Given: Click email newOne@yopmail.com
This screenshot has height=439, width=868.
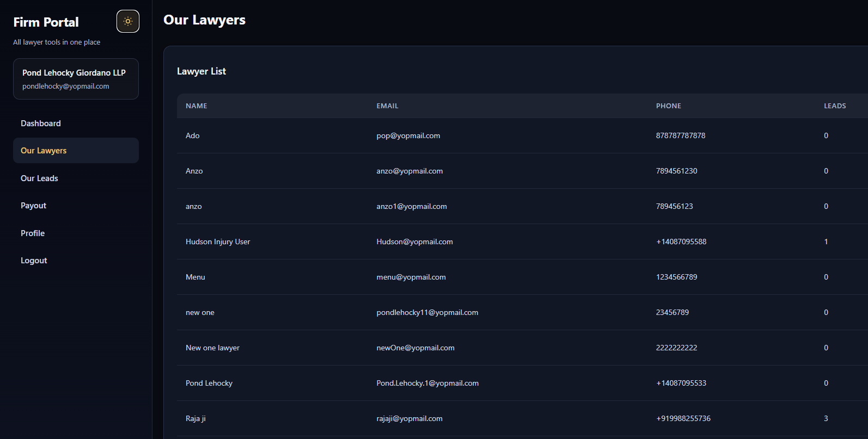Looking at the screenshot, I should pos(415,348).
